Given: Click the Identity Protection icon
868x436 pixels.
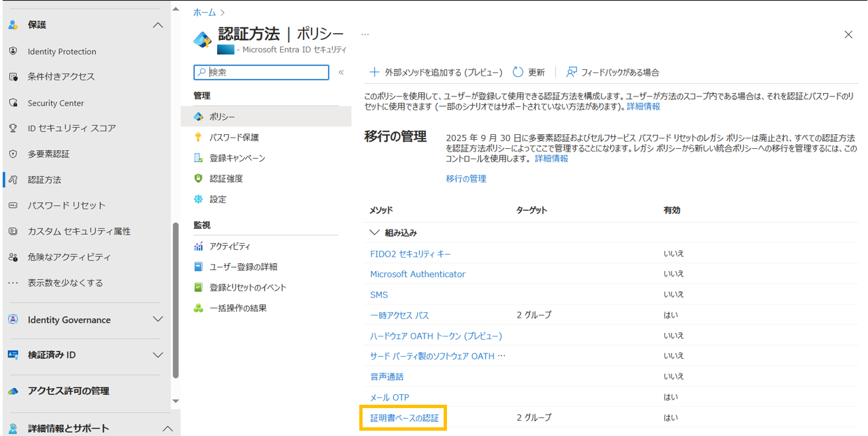Looking at the screenshot, I should coord(13,51).
